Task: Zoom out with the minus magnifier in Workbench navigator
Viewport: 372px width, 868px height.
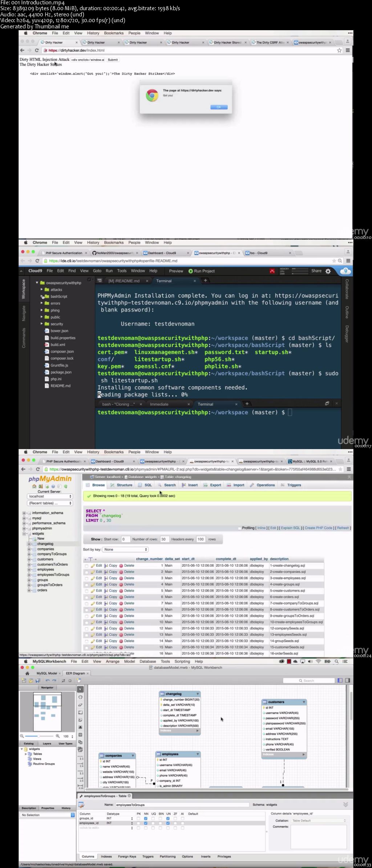Action: pos(22,736)
